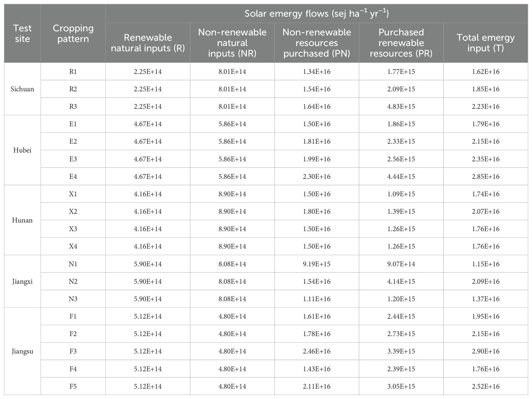Click 'Purchased renewable resources (PR)' header
The width and height of the screenshot is (532, 399).
pyautogui.click(x=401, y=43)
